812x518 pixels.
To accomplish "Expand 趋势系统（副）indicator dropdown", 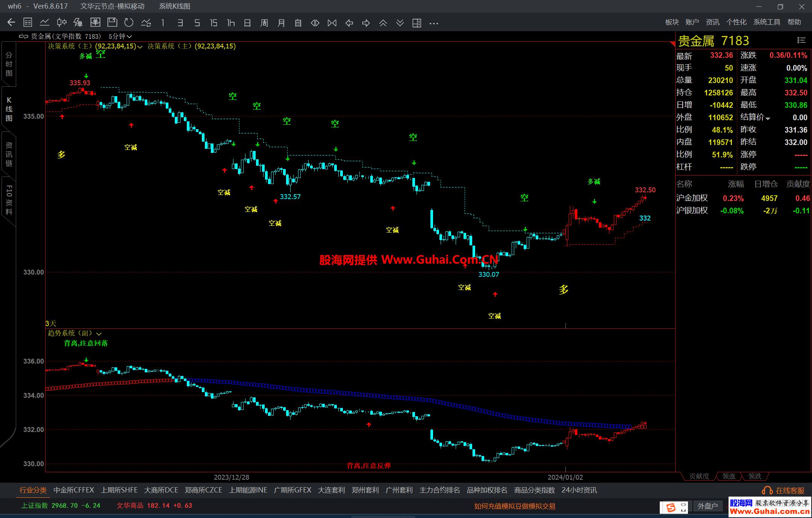I will pyautogui.click(x=99, y=334).
